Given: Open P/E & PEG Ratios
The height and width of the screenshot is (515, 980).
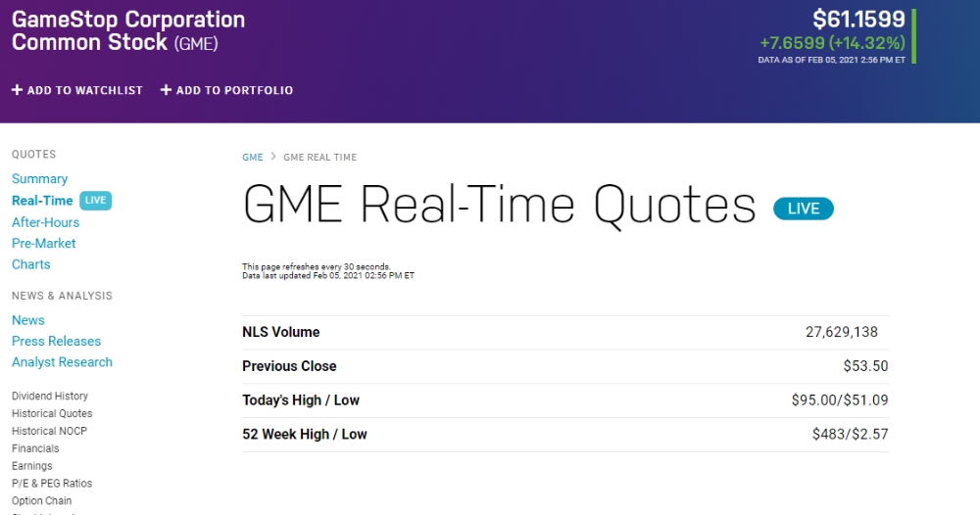Looking at the screenshot, I should click(52, 484).
